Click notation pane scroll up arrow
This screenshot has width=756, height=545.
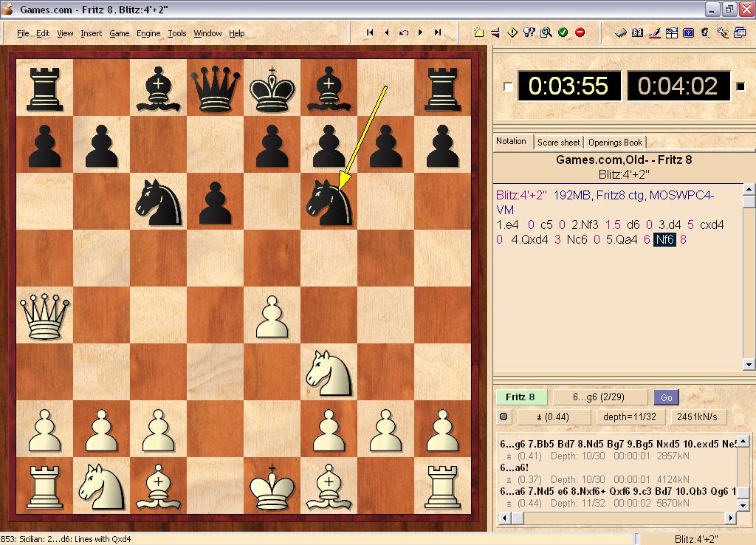point(749,189)
